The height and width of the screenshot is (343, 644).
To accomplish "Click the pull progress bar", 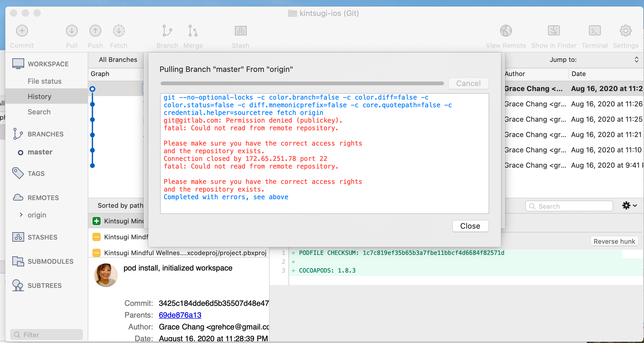I will pos(302,84).
